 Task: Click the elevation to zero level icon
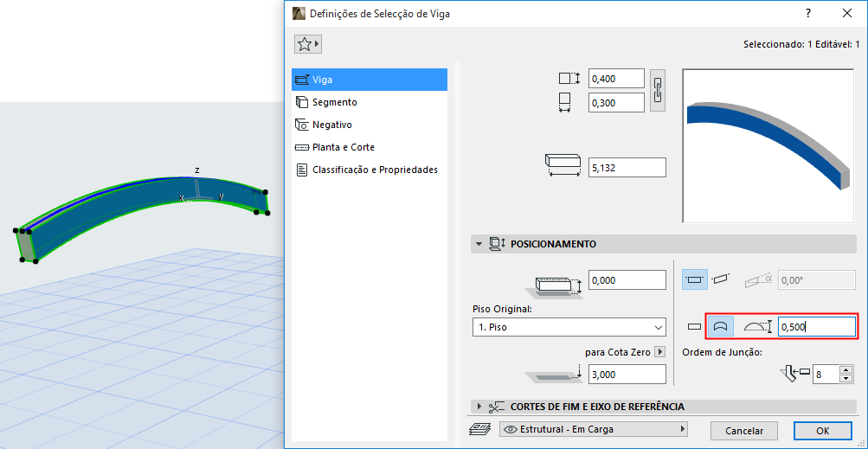(554, 375)
